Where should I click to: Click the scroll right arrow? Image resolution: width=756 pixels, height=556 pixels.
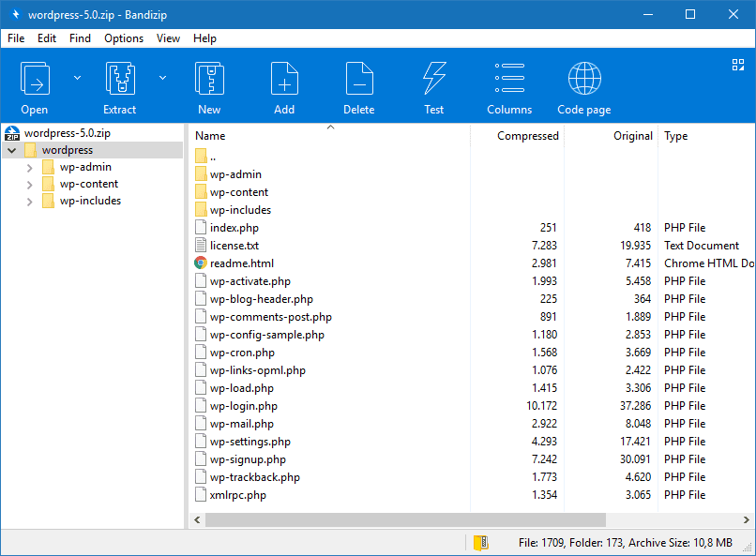coord(746,519)
